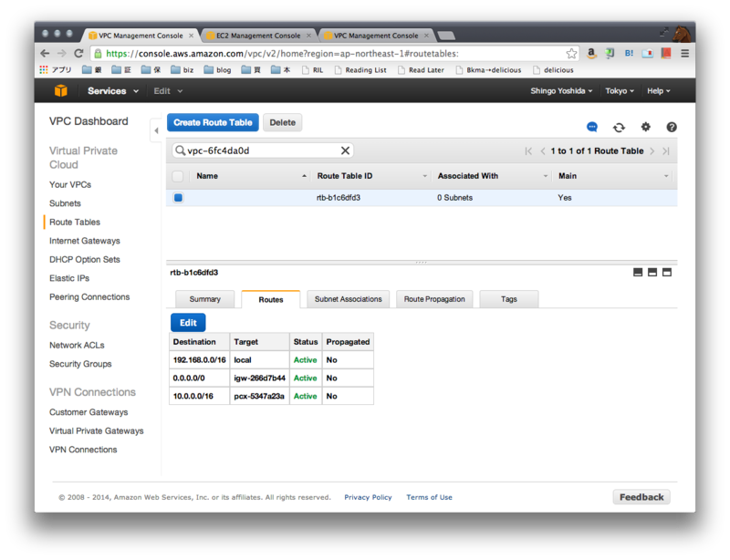Minimize the detail pane layout icon
The width and height of the screenshot is (730, 560).
coord(638,273)
